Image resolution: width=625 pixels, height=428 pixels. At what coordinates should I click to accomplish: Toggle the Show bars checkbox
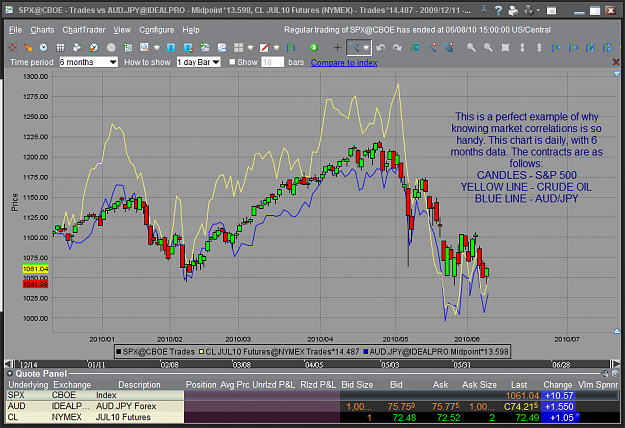pos(232,62)
